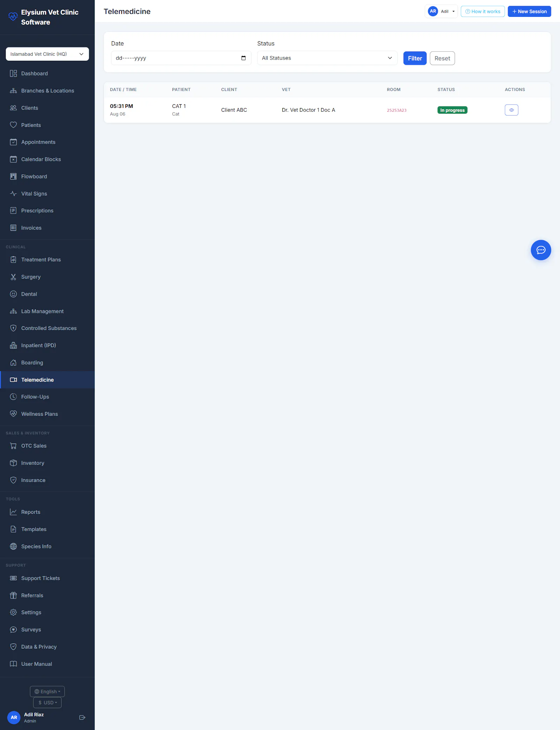Open the USD currency dropdown
Viewport: 560px width, 730px height.
coord(47,703)
